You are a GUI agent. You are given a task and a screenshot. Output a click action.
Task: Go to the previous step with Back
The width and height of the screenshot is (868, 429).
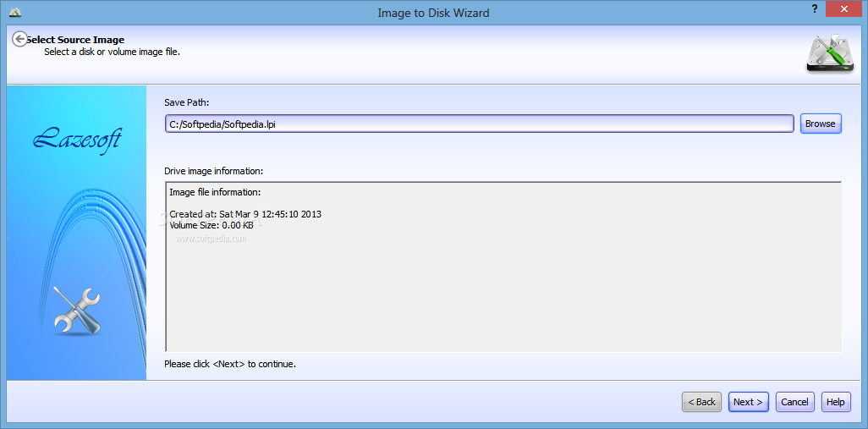pyautogui.click(x=702, y=402)
